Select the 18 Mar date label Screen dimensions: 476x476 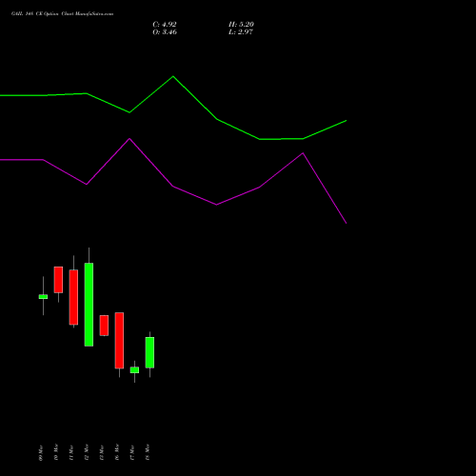pos(148,452)
